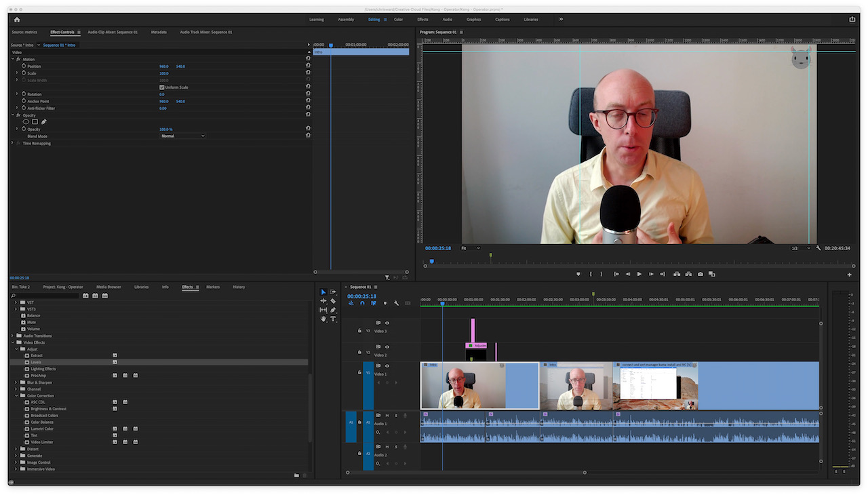The height and width of the screenshot is (495, 868).
Task: Click the Lift button
Action: pos(677,274)
